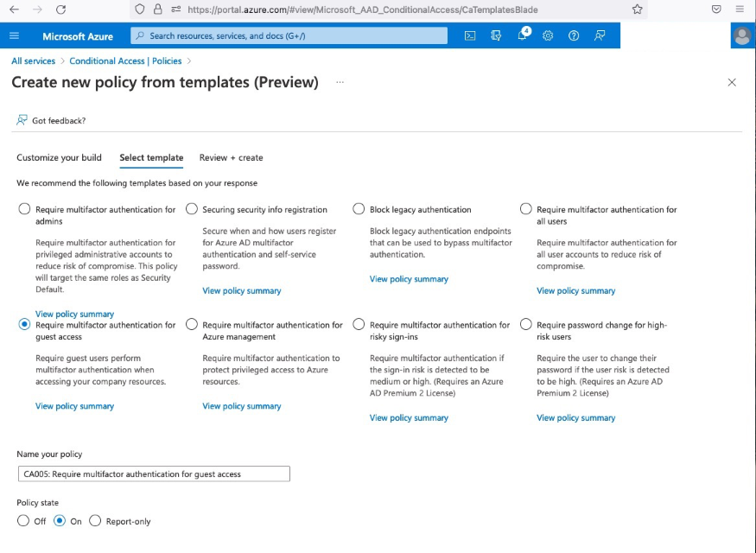Open the portal Settings gear

pos(548,35)
